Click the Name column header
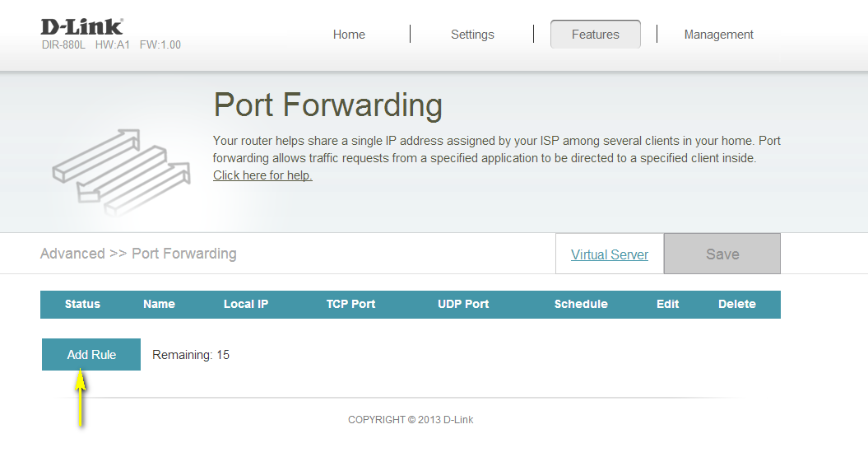Viewport: 868px width, 457px height. 159,304
